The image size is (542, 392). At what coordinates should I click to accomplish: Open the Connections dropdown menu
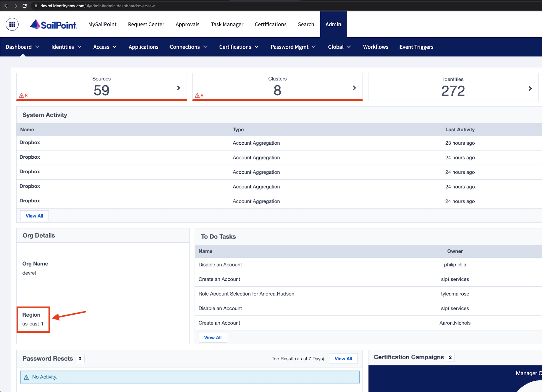coord(188,47)
